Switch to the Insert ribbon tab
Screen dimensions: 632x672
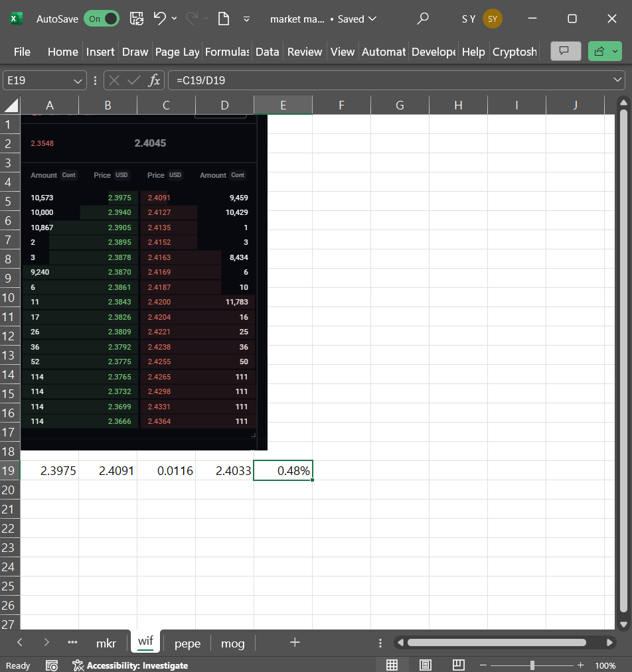(x=100, y=52)
